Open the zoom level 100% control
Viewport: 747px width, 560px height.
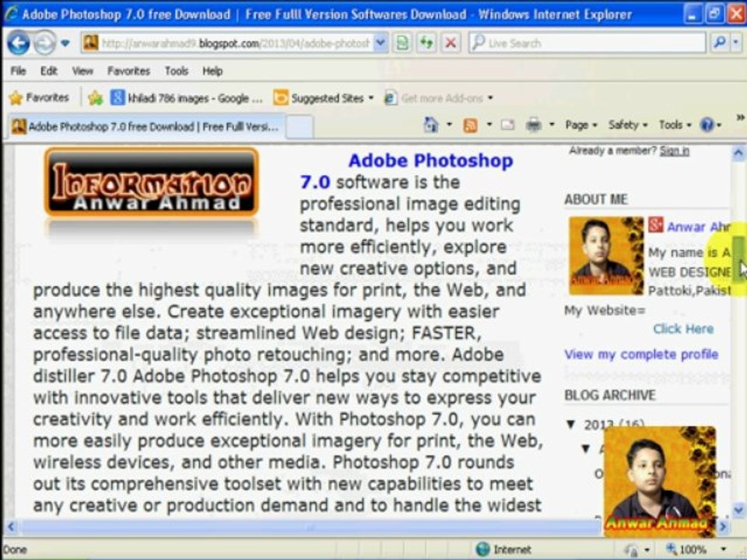696,549
